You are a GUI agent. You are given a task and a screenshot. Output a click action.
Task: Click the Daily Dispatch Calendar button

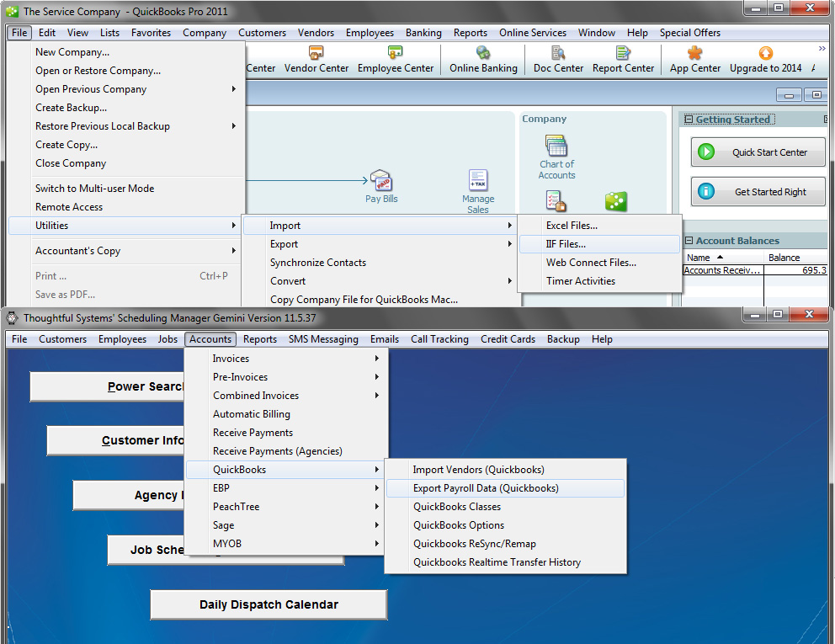click(269, 604)
